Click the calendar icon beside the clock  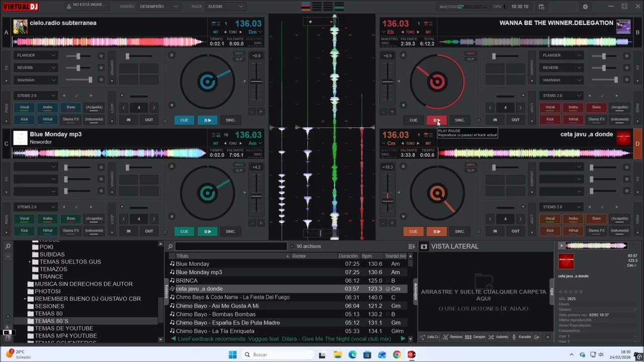[x=541, y=7]
